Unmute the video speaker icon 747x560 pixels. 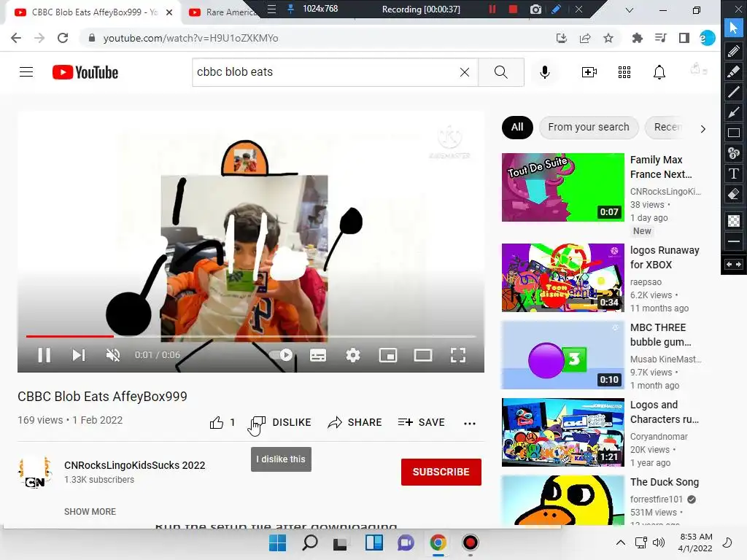click(x=113, y=355)
